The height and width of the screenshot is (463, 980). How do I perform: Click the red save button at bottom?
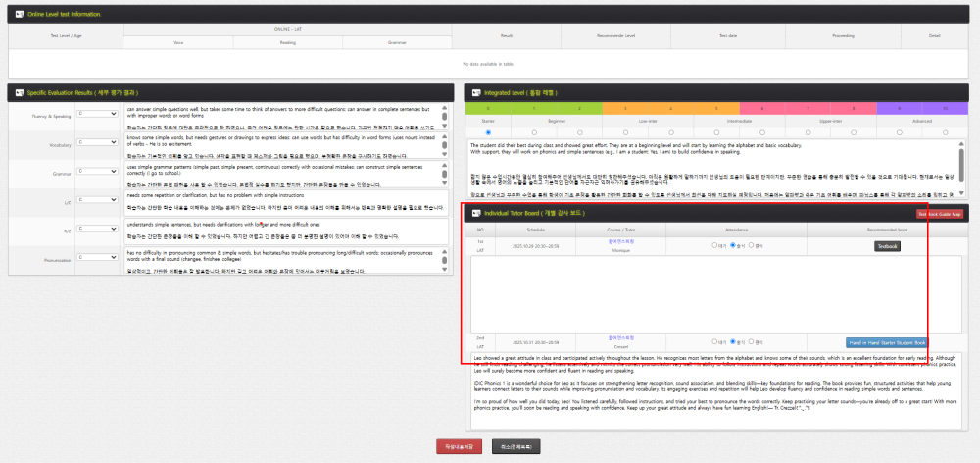pos(461,447)
